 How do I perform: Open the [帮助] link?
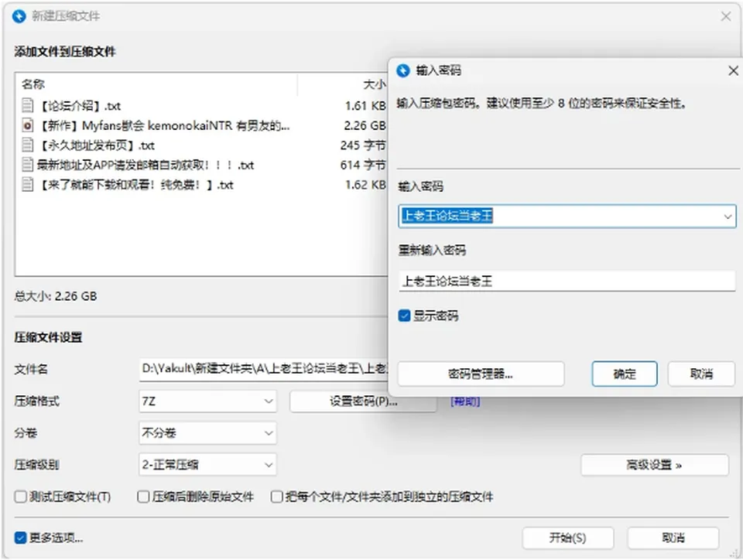tap(465, 401)
